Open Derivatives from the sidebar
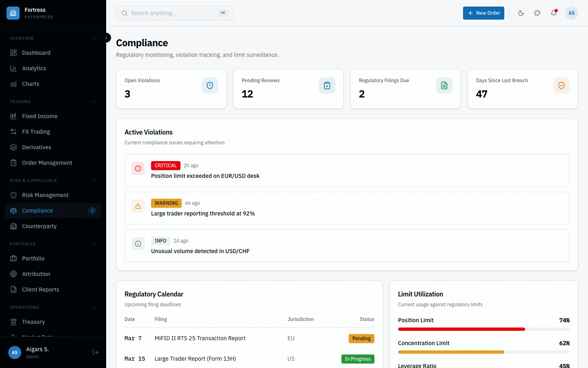This screenshot has height=368, width=588. (x=13, y=147)
